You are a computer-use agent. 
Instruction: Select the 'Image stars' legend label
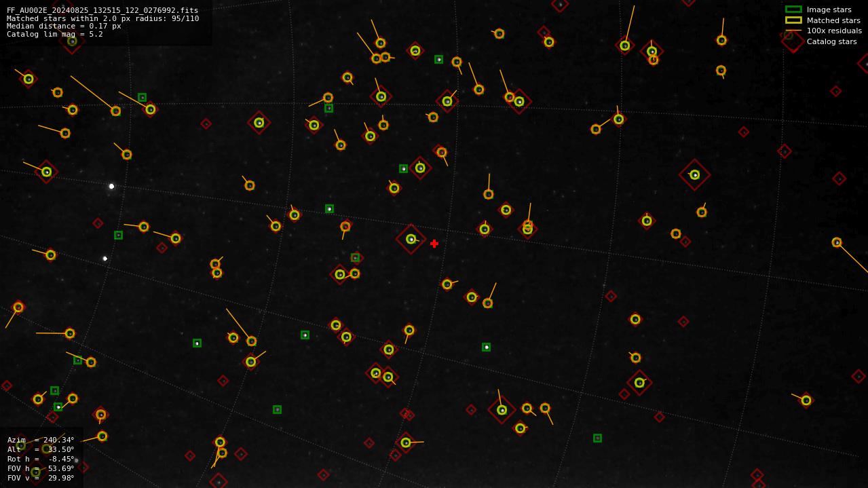(x=829, y=10)
